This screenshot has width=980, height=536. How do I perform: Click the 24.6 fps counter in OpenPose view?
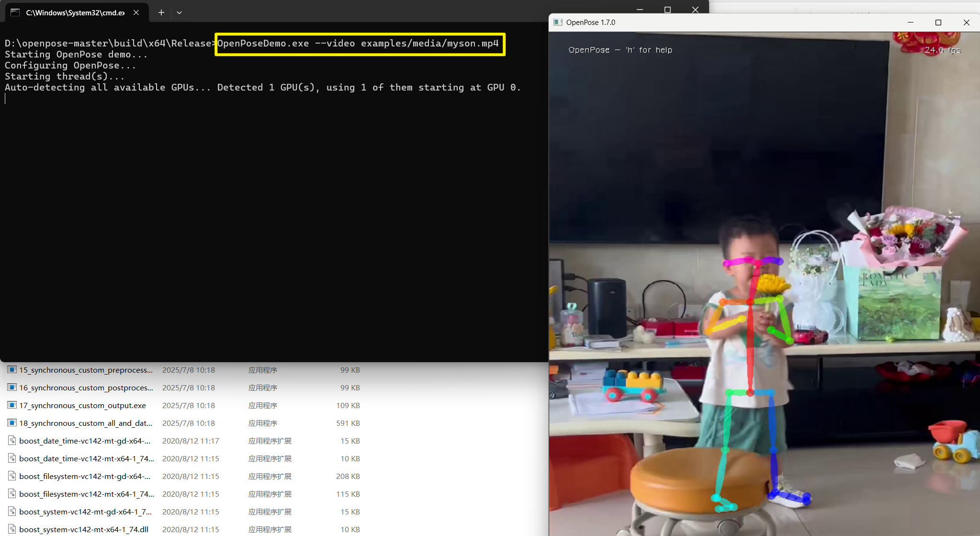pyautogui.click(x=942, y=49)
